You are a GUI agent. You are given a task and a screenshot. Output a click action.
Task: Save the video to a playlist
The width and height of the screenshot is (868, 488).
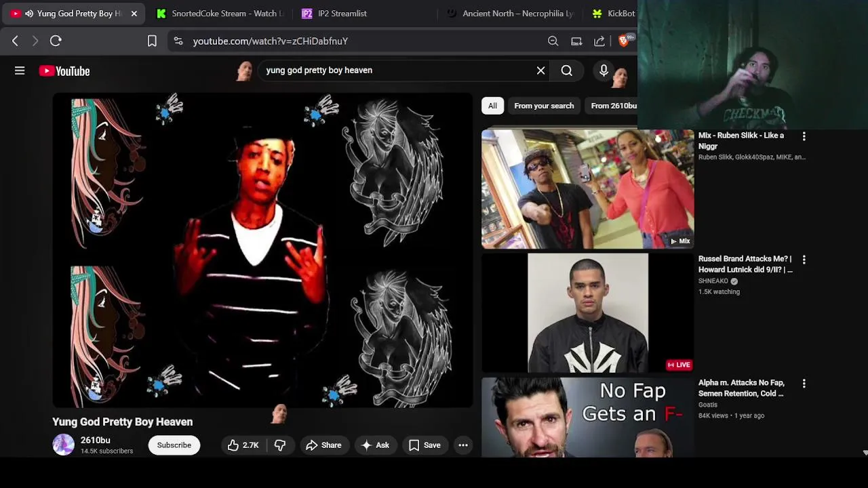[x=425, y=445]
